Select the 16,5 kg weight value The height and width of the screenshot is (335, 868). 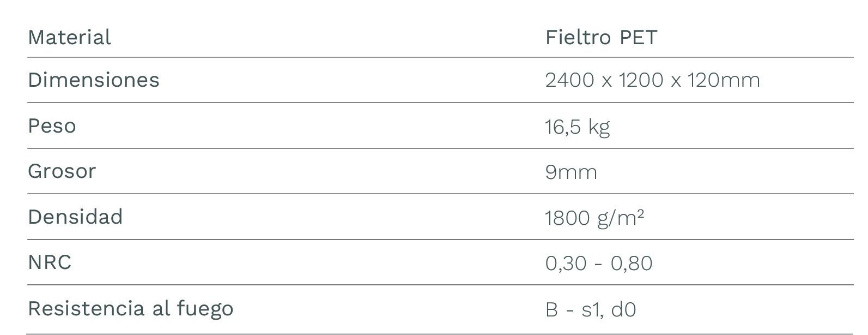(x=577, y=127)
